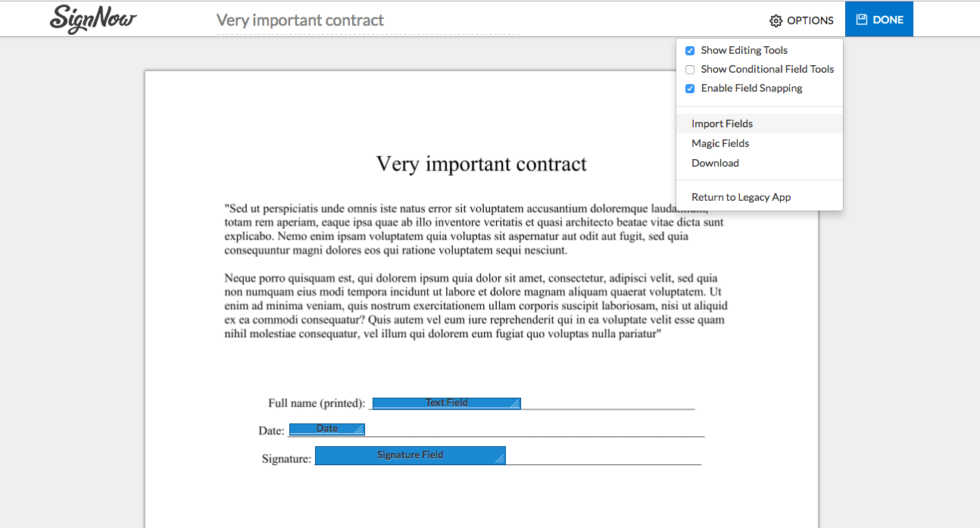Enable Show Conditional Field Tools

(x=690, y=70)
